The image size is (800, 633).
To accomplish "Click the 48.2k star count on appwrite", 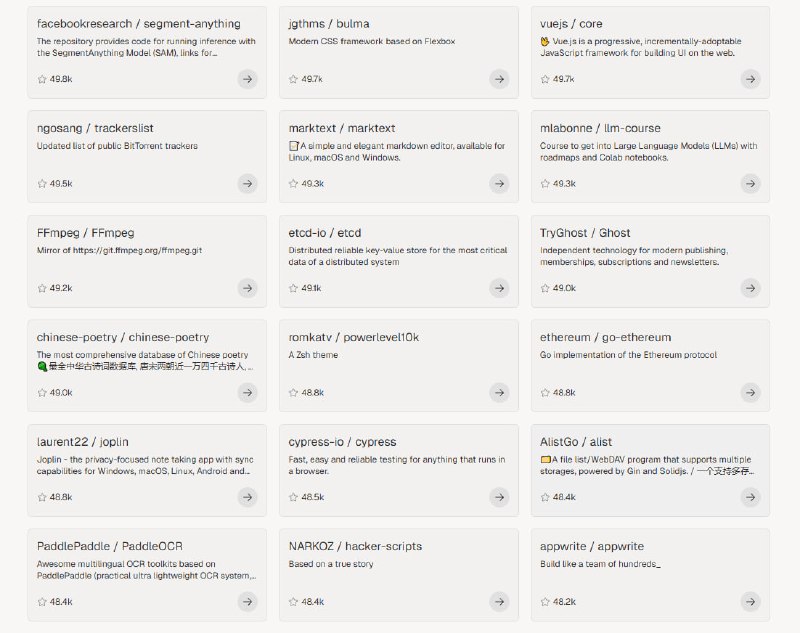I will pyautogui.click(x=564, y=602).
